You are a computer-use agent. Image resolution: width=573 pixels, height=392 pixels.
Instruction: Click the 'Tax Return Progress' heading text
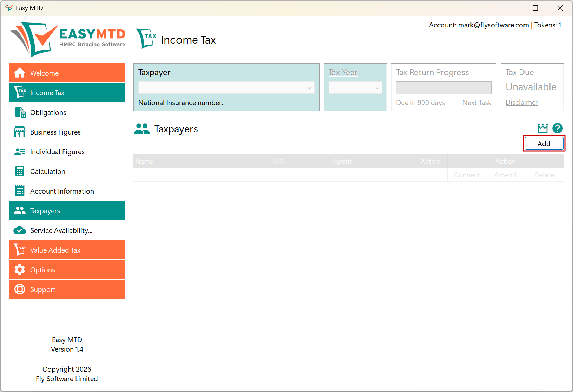coord(432,72)
